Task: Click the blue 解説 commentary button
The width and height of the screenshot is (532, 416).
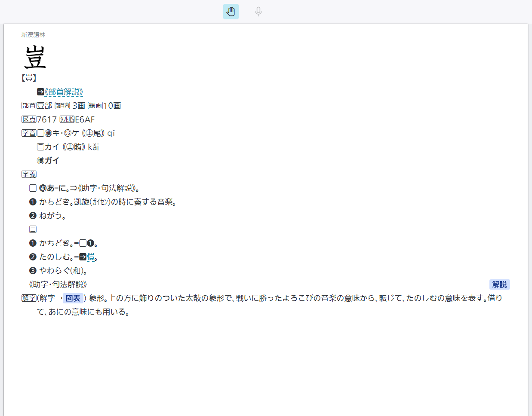Action: [x=499, y=284]
